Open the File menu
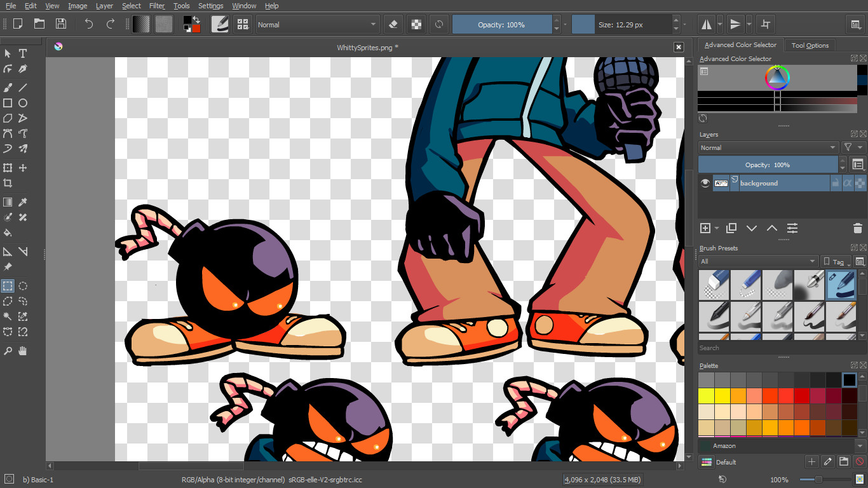868x488 pixels. (x=11, y=6)
